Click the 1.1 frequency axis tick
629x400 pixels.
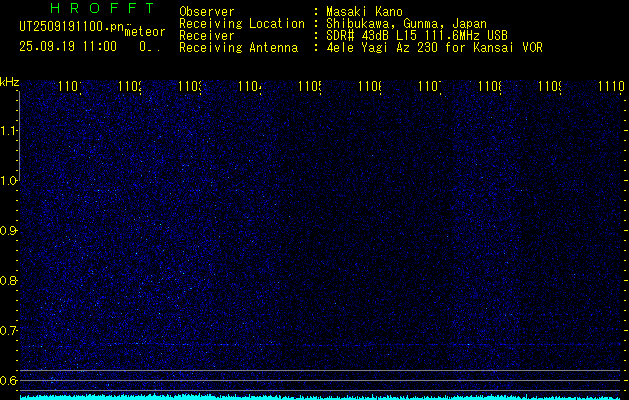9,131
